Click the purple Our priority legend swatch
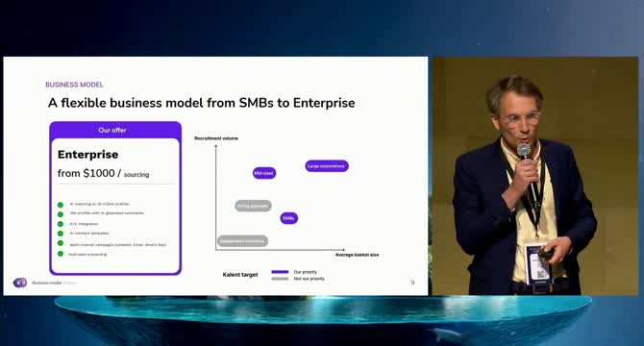The image size is (644, 346). click(x=280, y=272)
